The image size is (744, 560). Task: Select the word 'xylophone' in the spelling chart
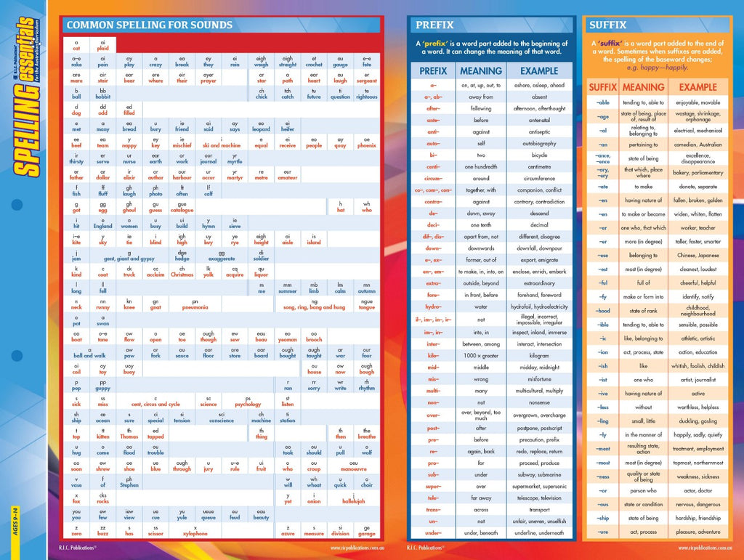pyautogui.click(x=195, y=533)
